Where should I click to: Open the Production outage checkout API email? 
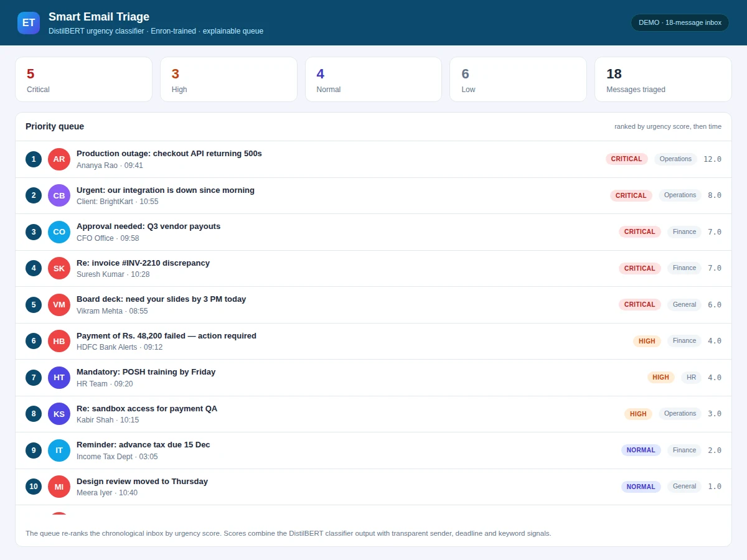pos(374,159)
